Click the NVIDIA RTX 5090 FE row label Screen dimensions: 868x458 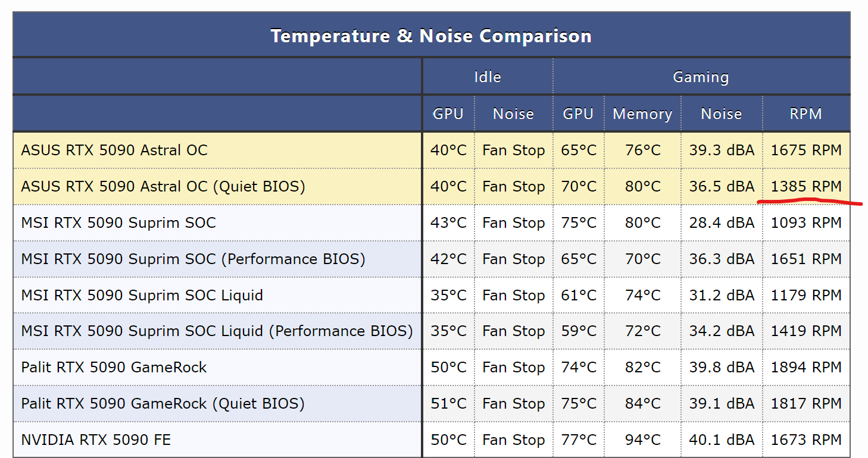coord(96,440)
